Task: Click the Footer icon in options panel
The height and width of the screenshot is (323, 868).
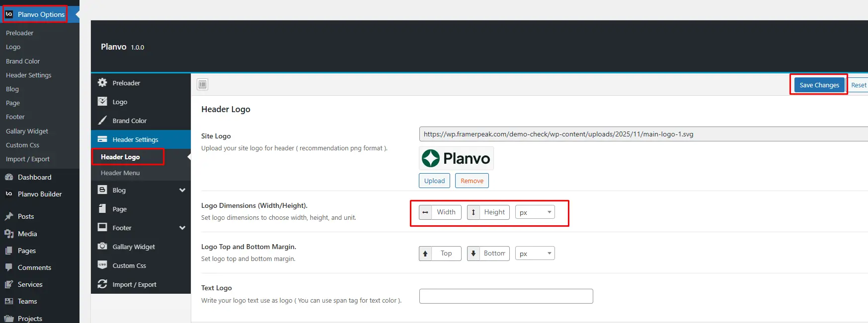Action: tap(102, 227)
